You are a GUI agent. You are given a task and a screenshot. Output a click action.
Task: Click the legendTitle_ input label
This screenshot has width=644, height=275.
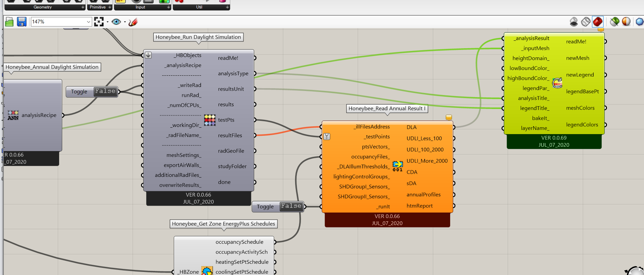[535, 108]
